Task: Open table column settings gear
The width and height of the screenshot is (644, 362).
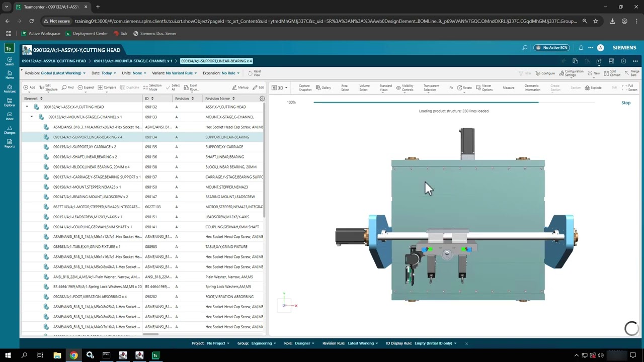Action: point(262,99)
